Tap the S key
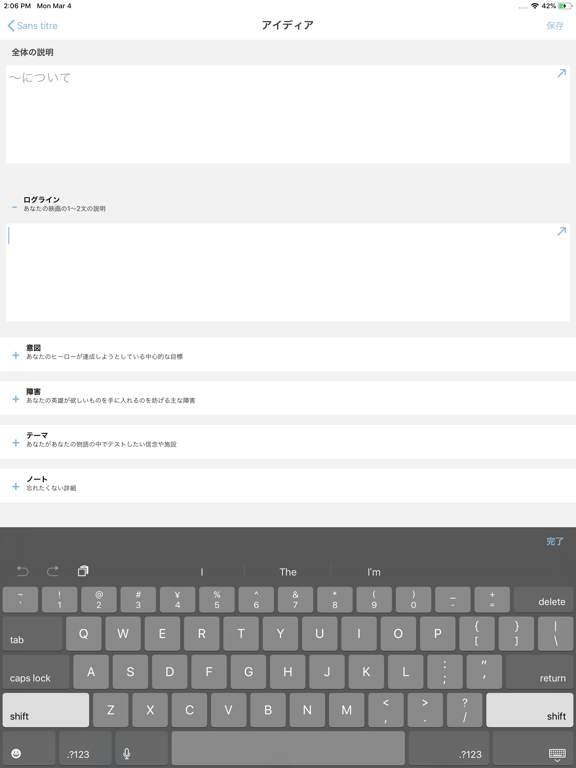Image resolution: width=576 pixels, height=768 pixels. (130, 672)
